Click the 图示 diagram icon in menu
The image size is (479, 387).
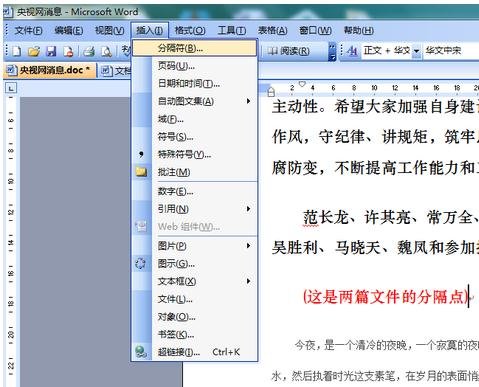pos(140,263)
